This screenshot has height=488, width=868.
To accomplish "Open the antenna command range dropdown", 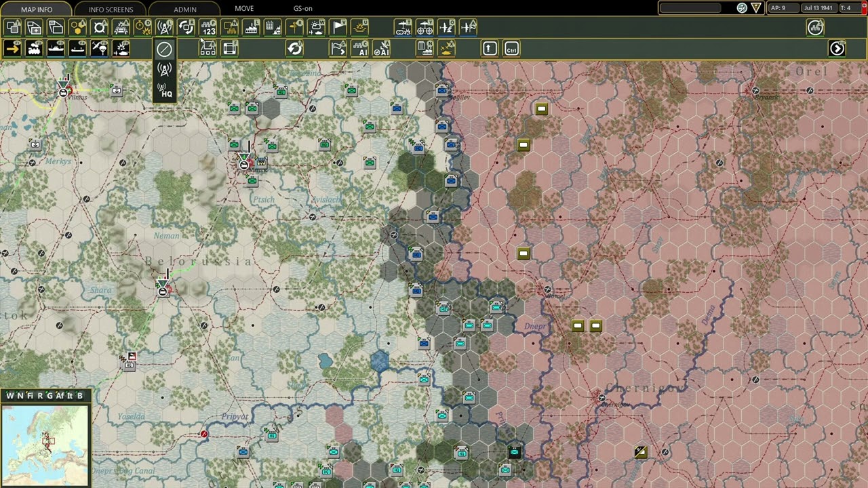I will [164, 27].
